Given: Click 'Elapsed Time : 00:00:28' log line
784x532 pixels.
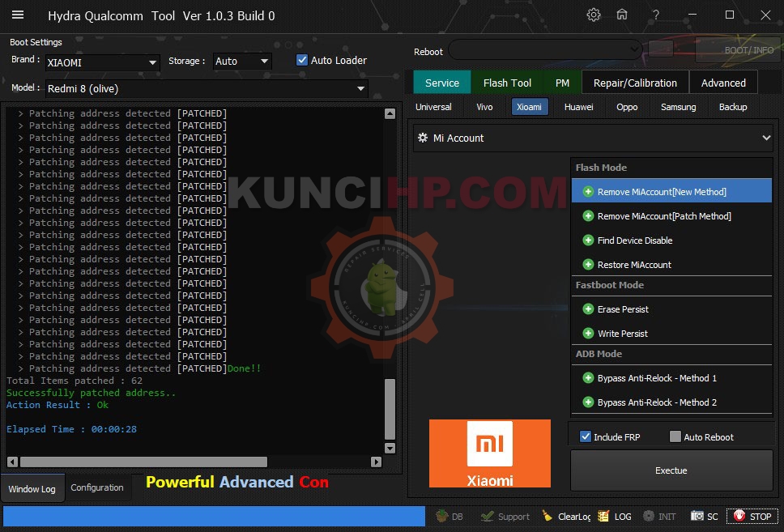Looking at the screenshot, I should 71,429.
